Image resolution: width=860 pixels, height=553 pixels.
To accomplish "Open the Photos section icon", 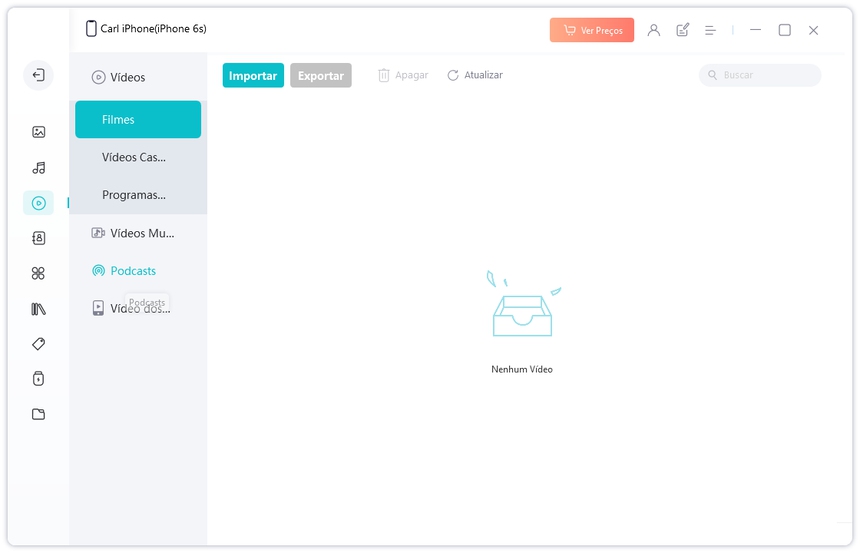I will point(38,132).
